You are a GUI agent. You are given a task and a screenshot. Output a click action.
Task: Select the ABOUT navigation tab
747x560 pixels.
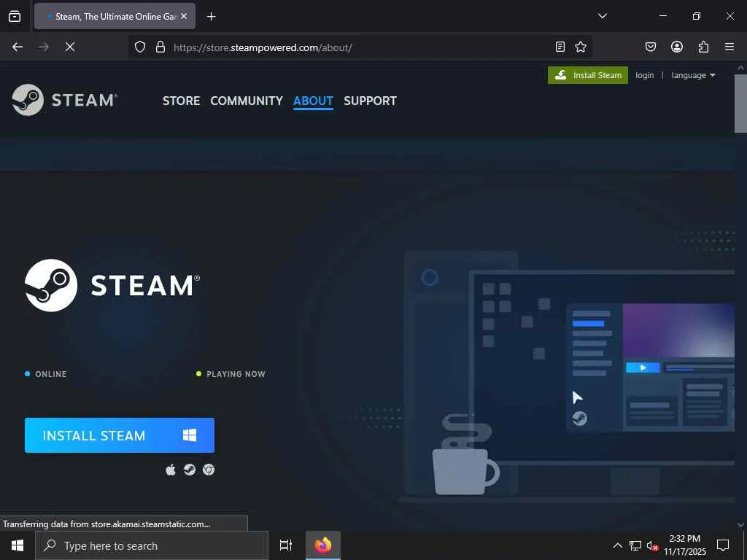click(x=313, y=101)
